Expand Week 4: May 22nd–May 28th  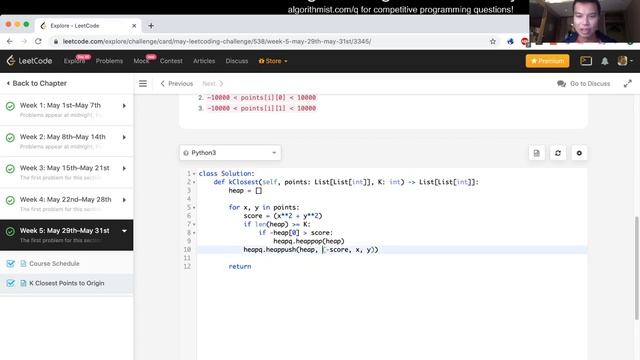[124, 200]
